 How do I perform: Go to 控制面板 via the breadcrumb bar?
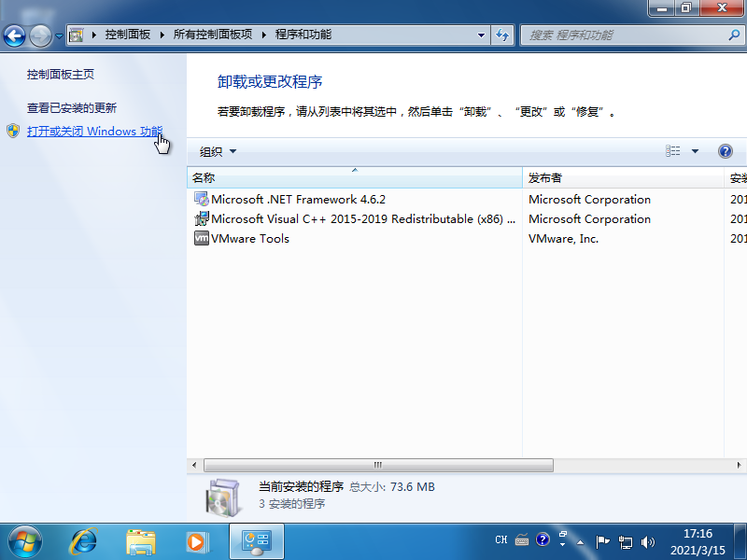coord(129,35)
